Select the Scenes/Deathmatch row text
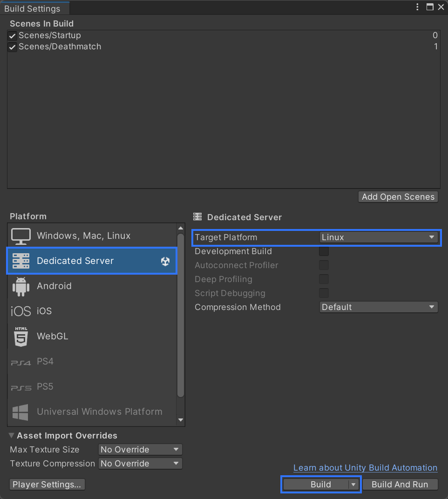 point(60,47)
